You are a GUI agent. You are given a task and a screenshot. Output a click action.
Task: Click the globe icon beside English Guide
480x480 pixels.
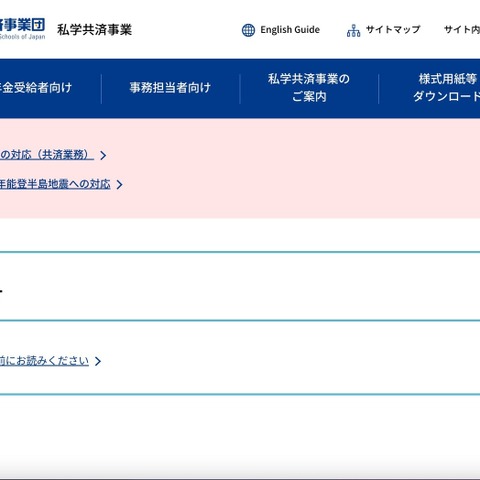[x=248, y=30]
